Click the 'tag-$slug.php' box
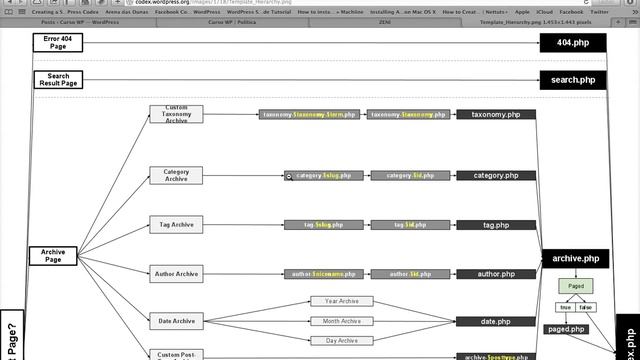The width and height of the screenshot is (640, 360). click(324, 225)
